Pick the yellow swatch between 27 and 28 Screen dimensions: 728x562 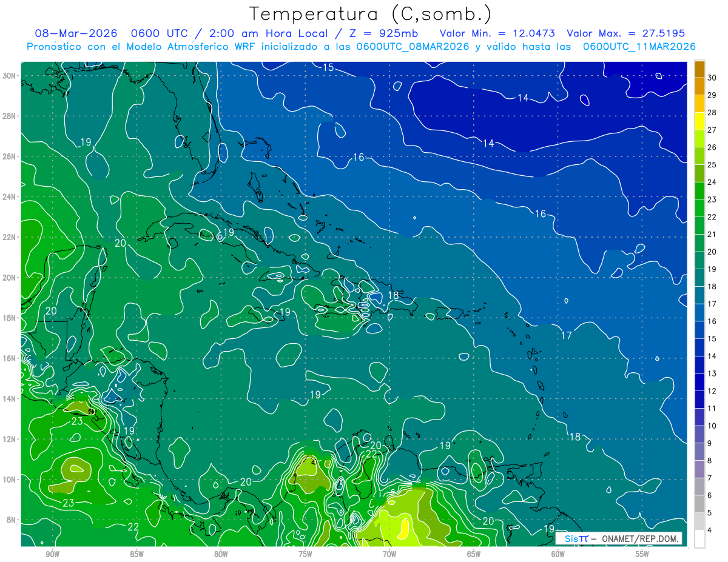pyautogui.click(x=699, y=121)
